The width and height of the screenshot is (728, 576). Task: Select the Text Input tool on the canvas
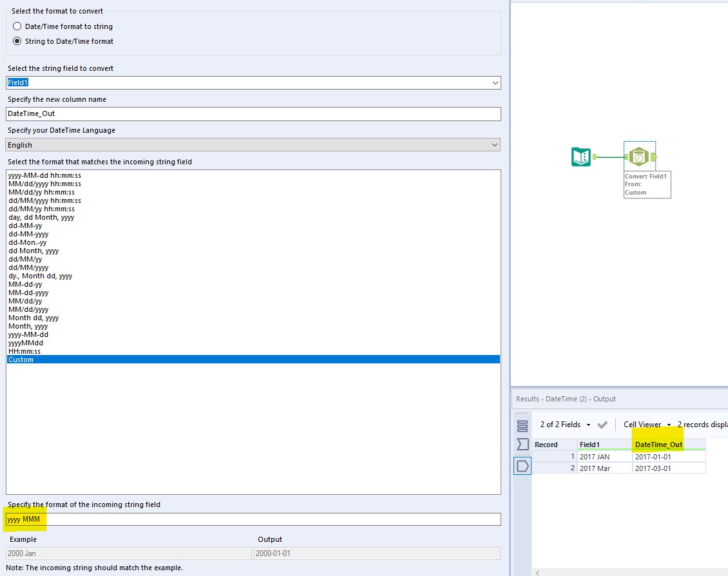tap(580, 156)
